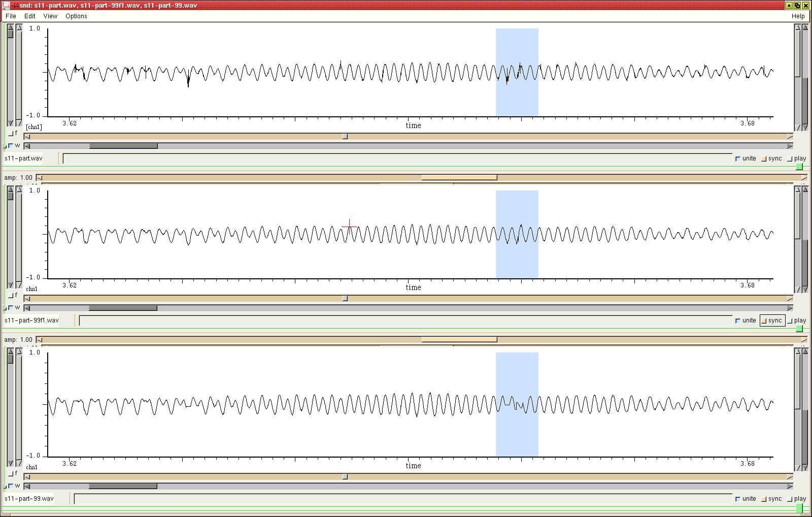Viewport: 812px width, 517px height.
Task: Click left arrow of s11-part.wav gray position scrollbar
Action: point(27,146)
